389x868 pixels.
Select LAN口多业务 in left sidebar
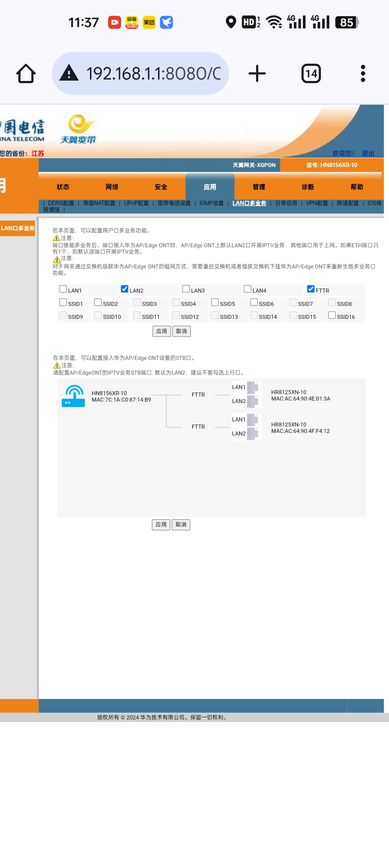point(17,228)
